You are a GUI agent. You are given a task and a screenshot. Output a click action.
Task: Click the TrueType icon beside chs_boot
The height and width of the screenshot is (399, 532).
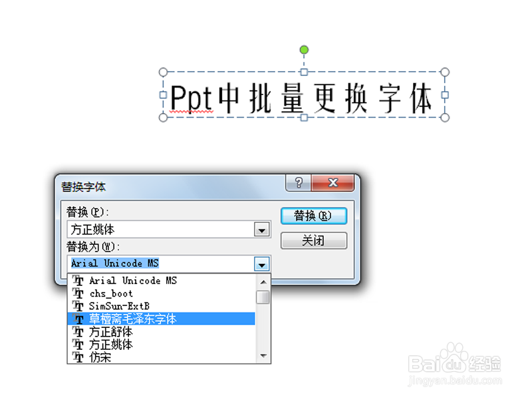tap(78, 293)
